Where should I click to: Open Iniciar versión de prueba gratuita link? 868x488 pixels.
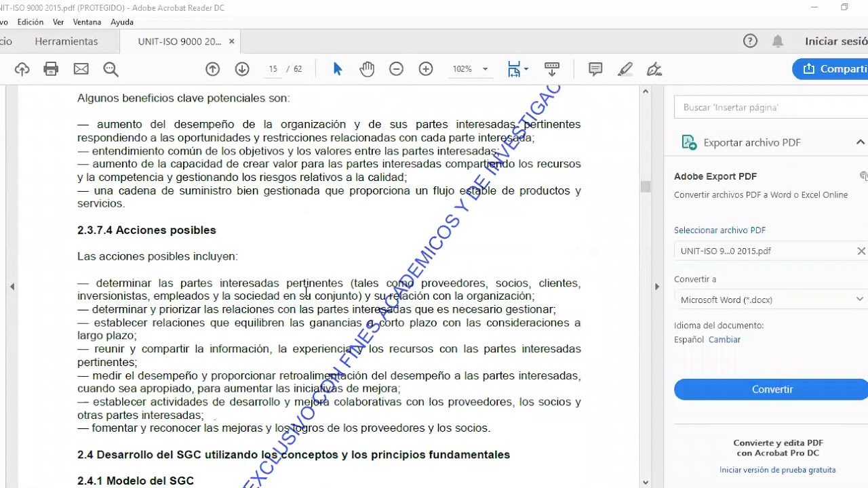777,470
